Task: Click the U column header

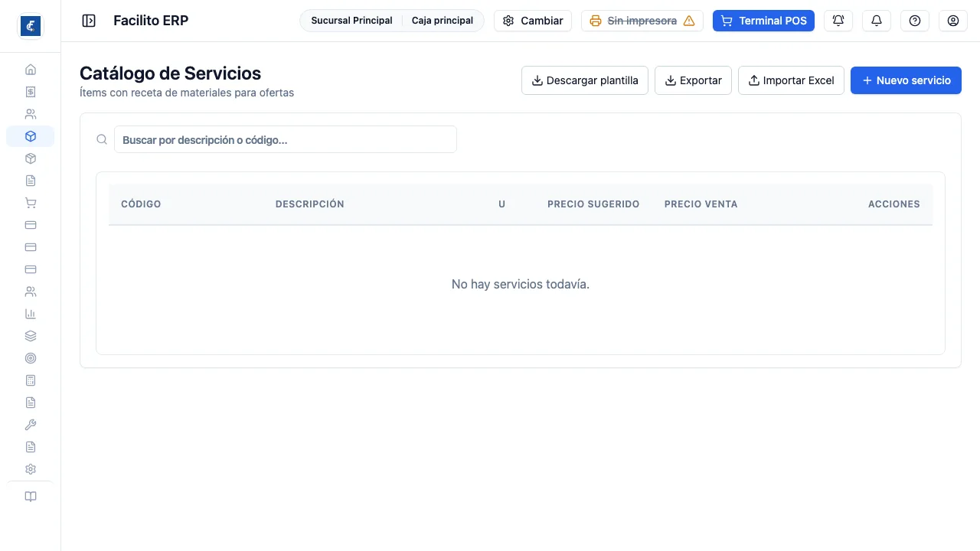Action: pos(502,204)
